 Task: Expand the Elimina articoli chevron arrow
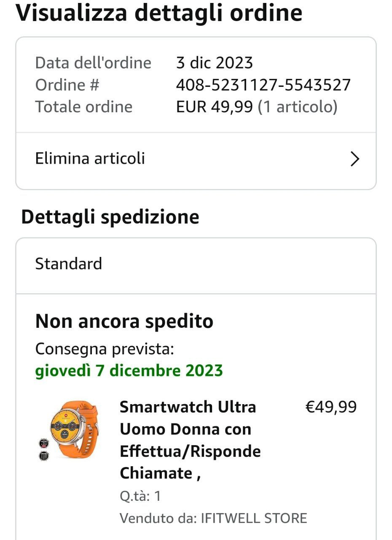click(x=355, y=159)
